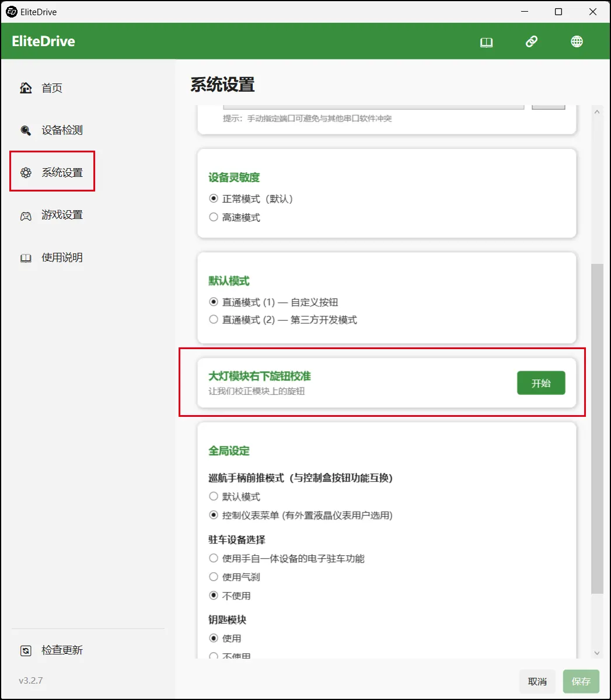Click the refresh icon beside 检查更新
The width and height of the screenshot is (611, 700).
click(26, 651)
